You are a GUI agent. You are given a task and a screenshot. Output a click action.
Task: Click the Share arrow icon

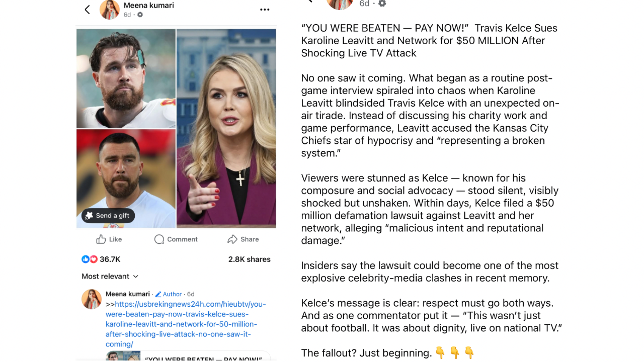232,239
